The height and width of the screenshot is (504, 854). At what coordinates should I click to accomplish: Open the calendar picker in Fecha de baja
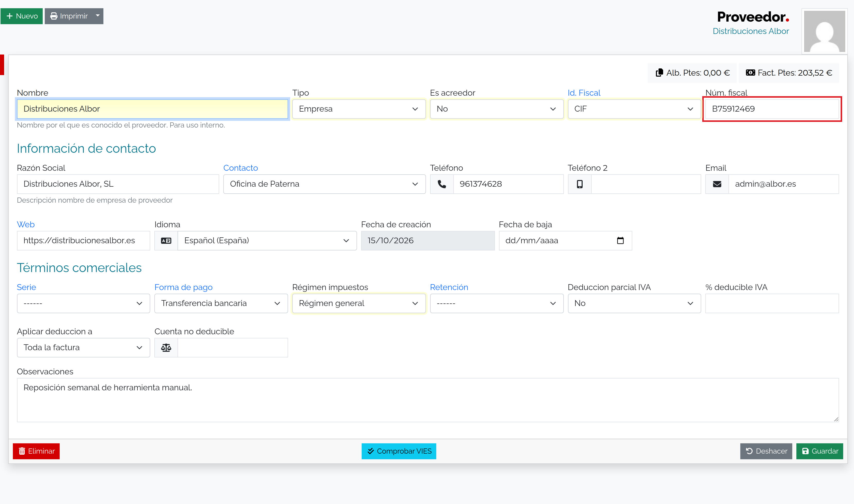click(620, 241)
